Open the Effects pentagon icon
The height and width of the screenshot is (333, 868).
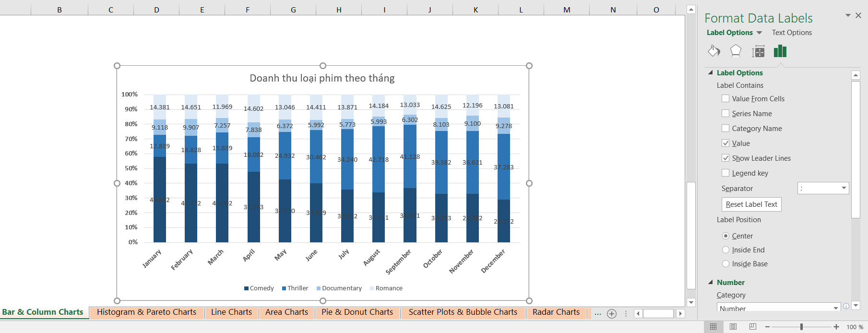pos(736,51)
